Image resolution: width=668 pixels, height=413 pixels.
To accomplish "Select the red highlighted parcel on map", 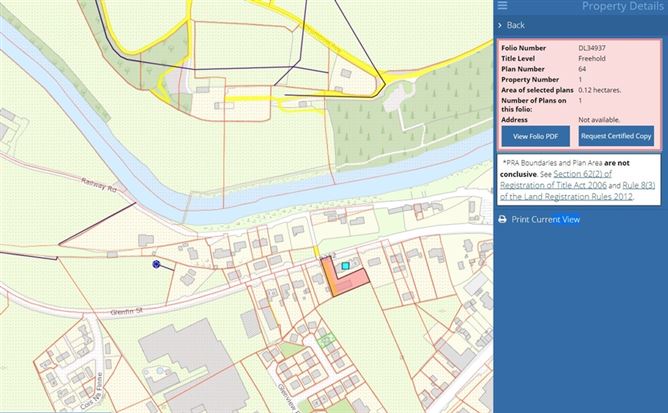I will 349,282.
